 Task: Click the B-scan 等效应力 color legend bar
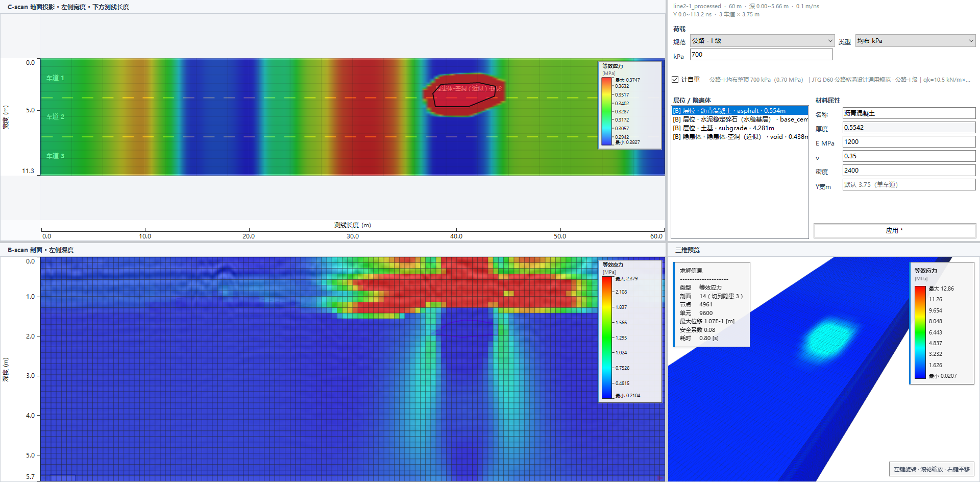point(607,337)
